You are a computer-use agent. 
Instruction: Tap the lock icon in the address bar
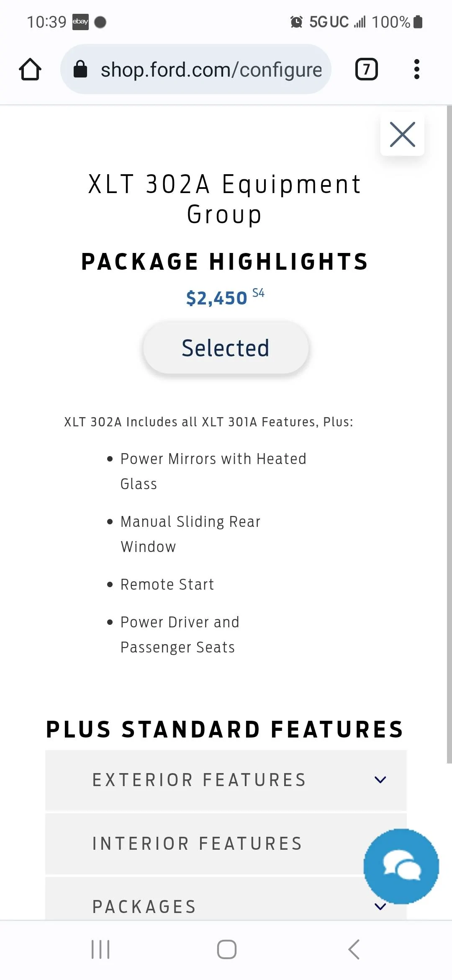(x=80, y=69)
